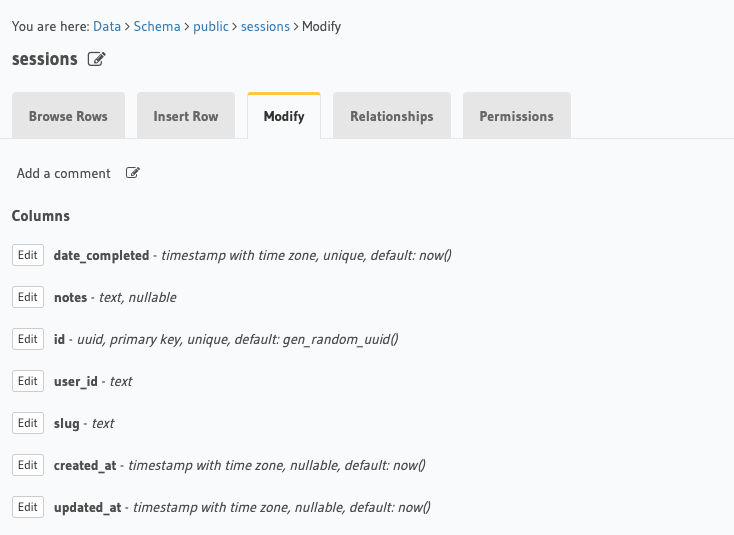This screenshot has height=535, width=734.
Task: Go to the Relationships tab
Action: (392, 116)
